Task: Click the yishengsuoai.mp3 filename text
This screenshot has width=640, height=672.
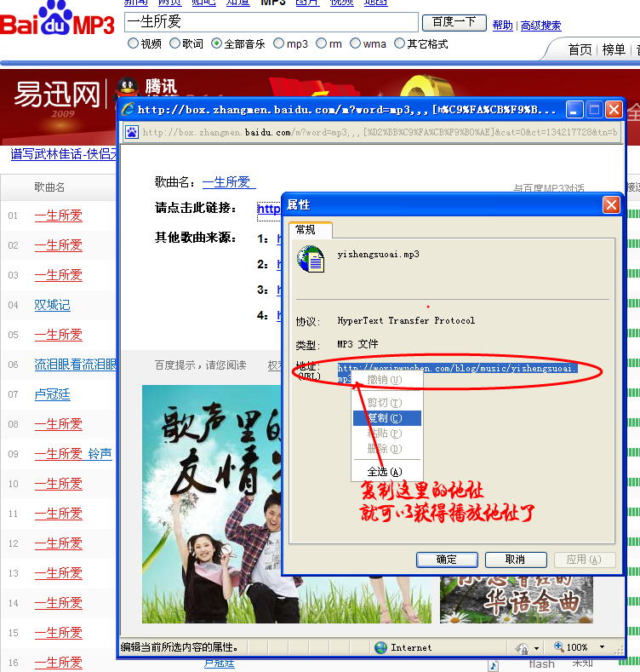Action: (x=378, y=254)
